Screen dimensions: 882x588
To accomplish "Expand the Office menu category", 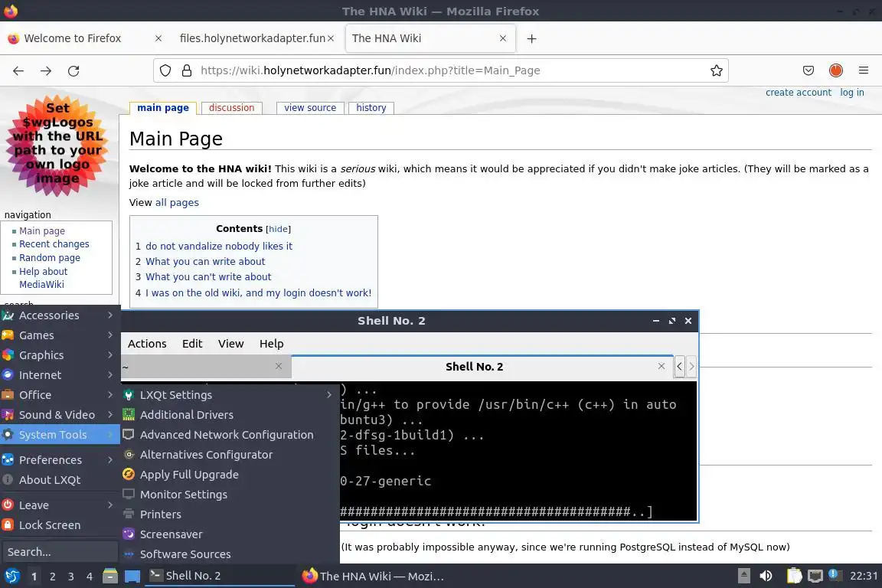I will pyautogui.click(x=60, y=395).
